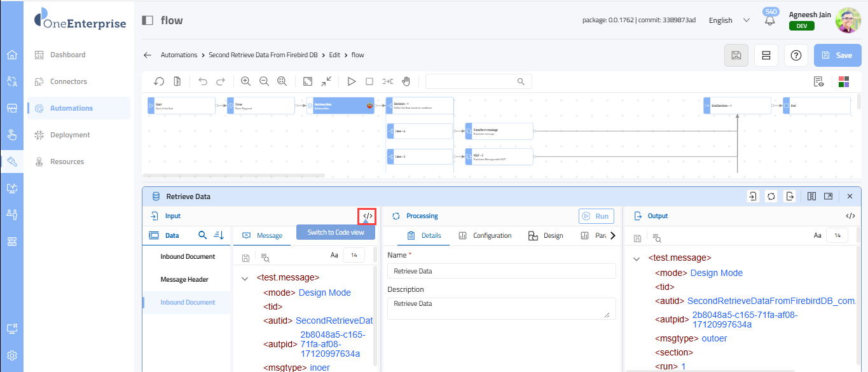868x372 pixels.
Task: Open Connectors in the side menu
Action: pyautogui.click(x=69, y=81)
